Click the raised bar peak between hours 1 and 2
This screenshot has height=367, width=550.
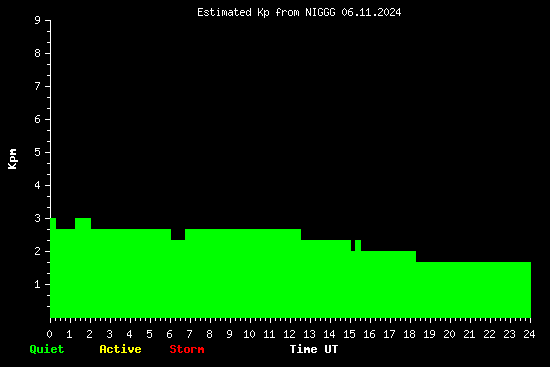coord(83,223)
